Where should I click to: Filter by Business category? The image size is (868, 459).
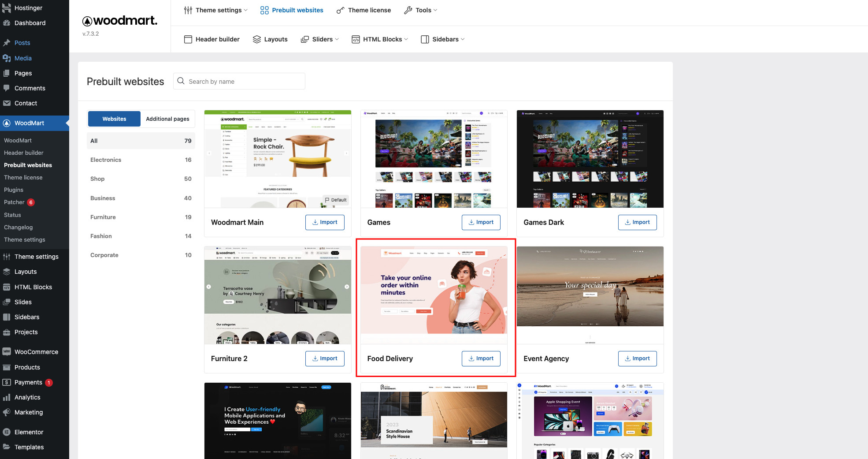point(141,198)
